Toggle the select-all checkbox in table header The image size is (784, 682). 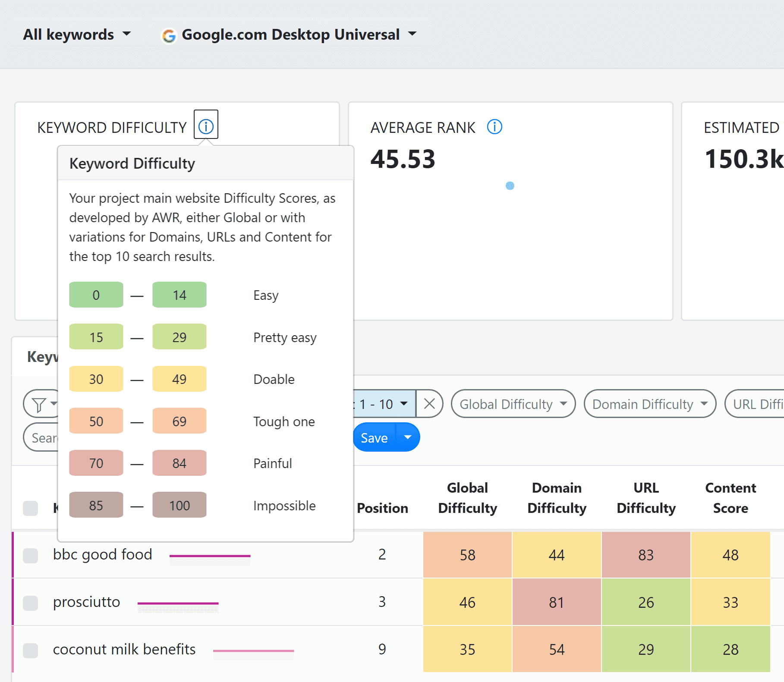click(x=30, y=508)
